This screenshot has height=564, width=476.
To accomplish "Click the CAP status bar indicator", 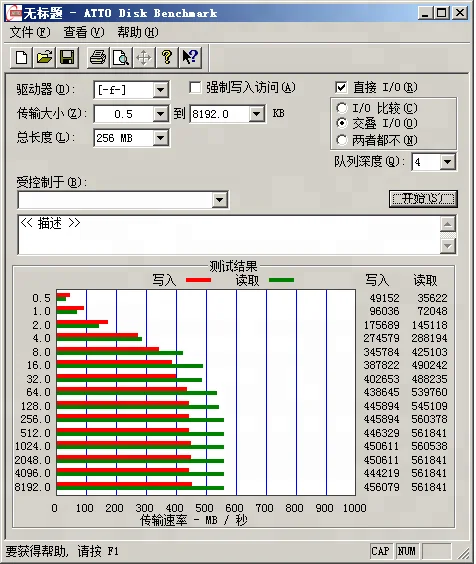I will click(380, 551).
